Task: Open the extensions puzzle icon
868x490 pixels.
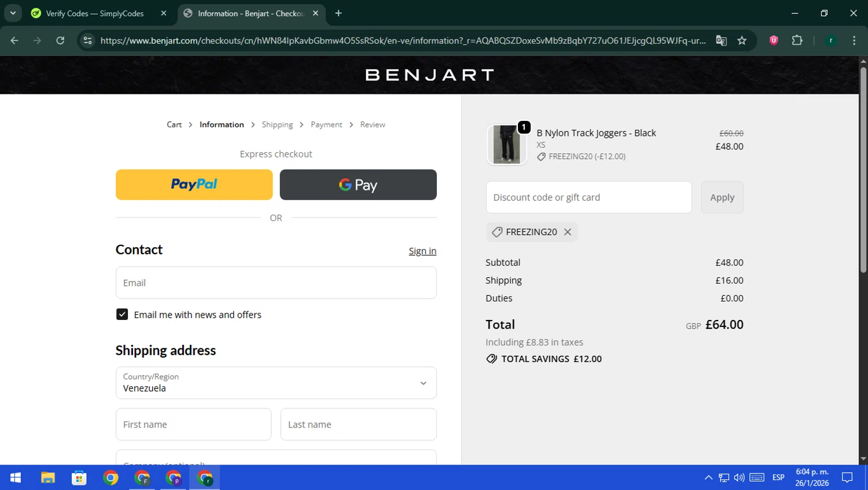Action: pos(797,40)
